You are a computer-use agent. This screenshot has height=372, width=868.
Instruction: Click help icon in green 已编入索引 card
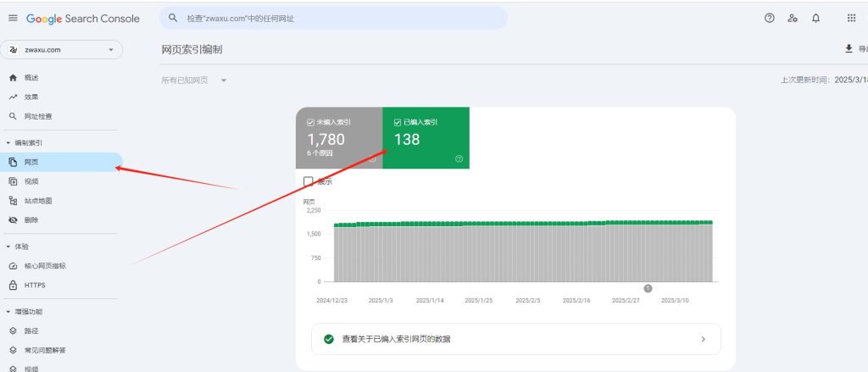459,158
